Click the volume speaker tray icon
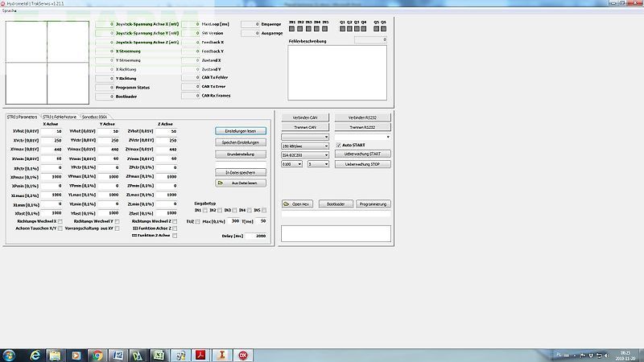 point(607,356)
